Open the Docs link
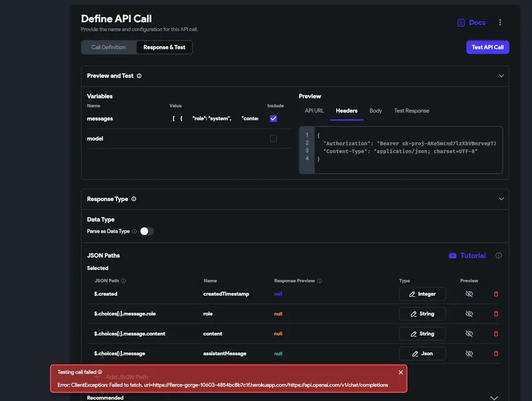This screenshot has height=401, width=532. click(471, 22)
